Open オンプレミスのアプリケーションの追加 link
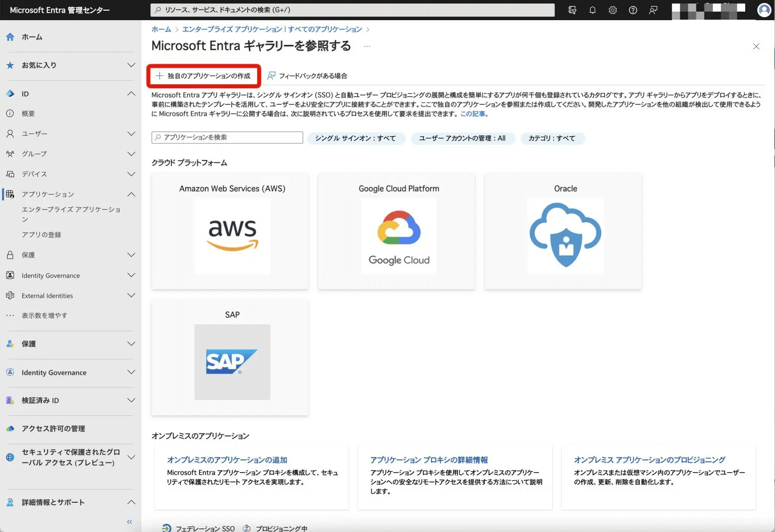 click(x=227, y=460)
